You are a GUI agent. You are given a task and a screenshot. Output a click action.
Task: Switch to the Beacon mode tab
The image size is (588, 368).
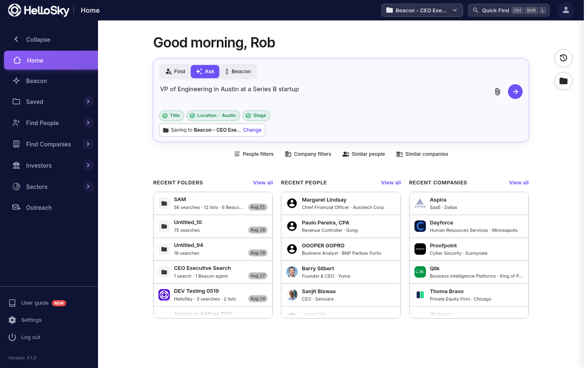tap(238, 72)
